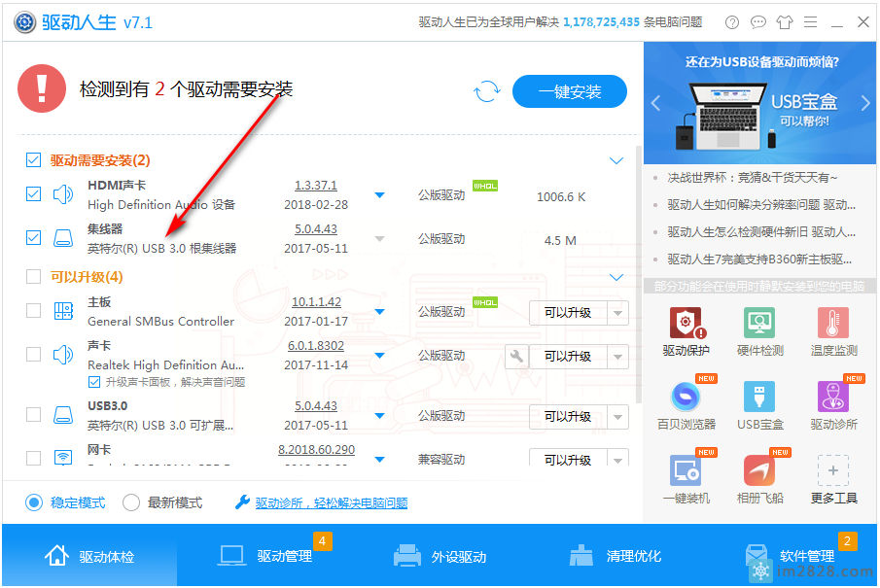Collapse the 驱动需要安装 section
The image size is (880, 588).
616,160
